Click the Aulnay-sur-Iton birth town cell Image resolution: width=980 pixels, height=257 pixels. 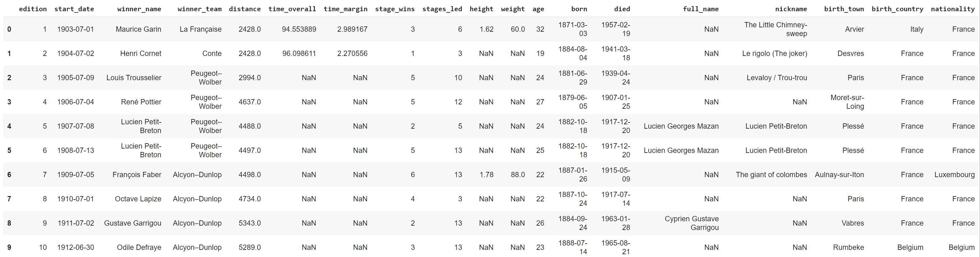point(839,175)
